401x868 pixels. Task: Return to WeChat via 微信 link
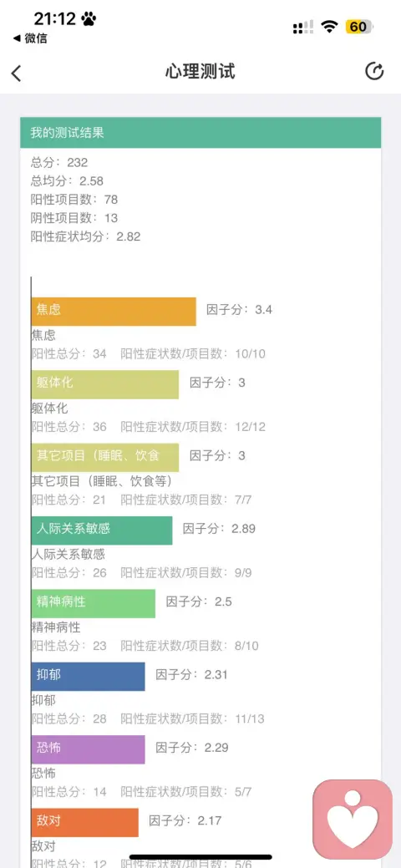30,38
